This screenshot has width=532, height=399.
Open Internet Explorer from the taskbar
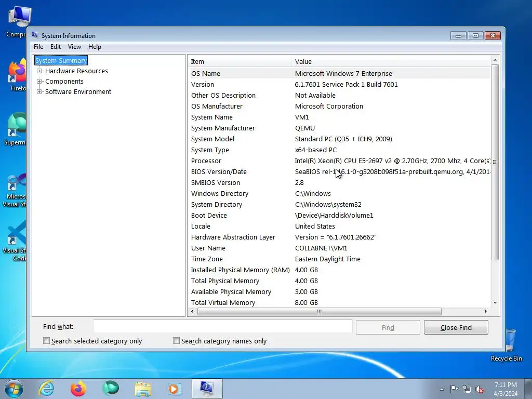pyautogui.click(x=46, y=389)
